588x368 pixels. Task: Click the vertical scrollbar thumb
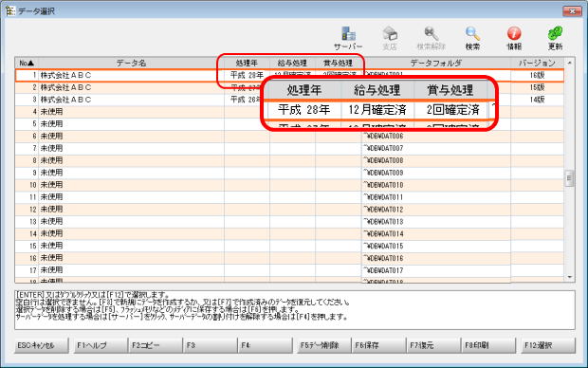tap(570, 177)
